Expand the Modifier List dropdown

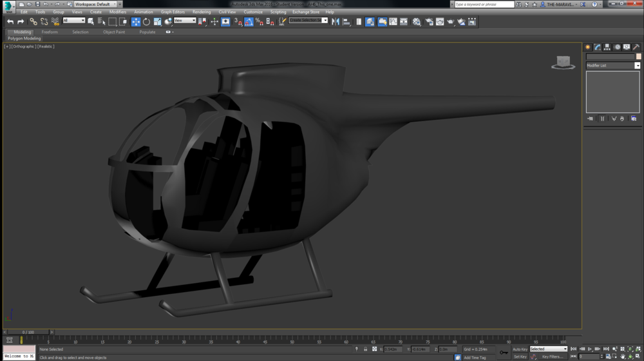(637, 66)
